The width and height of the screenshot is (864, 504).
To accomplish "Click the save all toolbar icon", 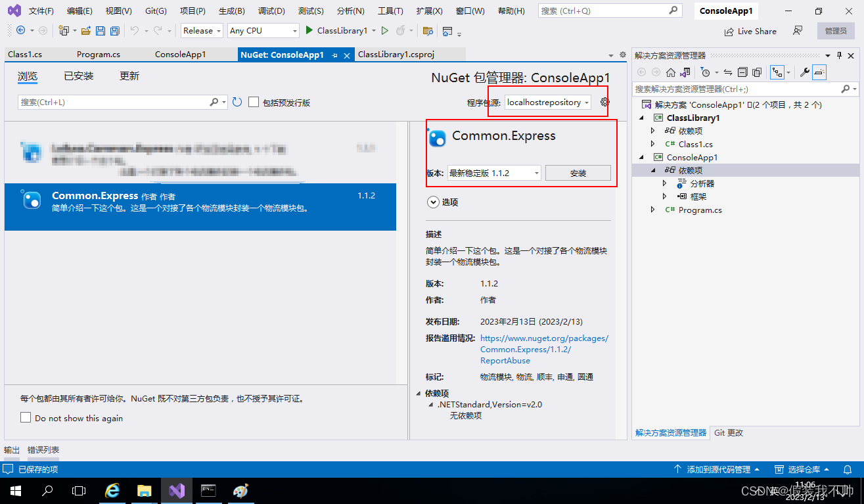I will pos(114,31).
